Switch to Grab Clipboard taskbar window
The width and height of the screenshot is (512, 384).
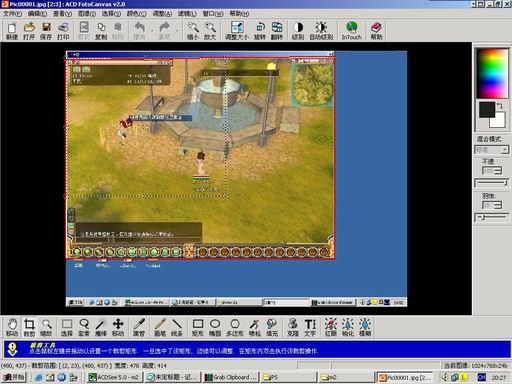click(230, 377)
